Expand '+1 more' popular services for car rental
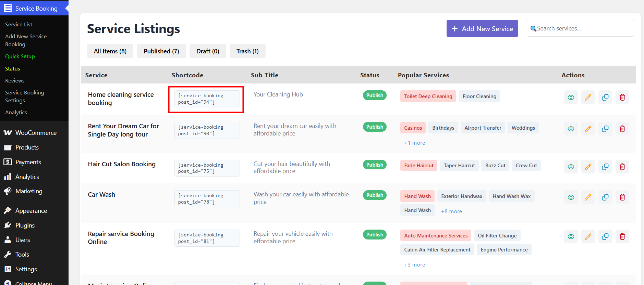The width and height of the screenshot is (644, 285). coord(414,143)
